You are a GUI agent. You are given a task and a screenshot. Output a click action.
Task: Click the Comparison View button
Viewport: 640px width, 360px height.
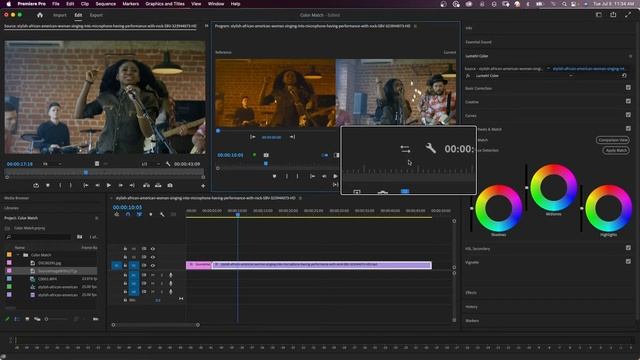click(x=613, y=140)
